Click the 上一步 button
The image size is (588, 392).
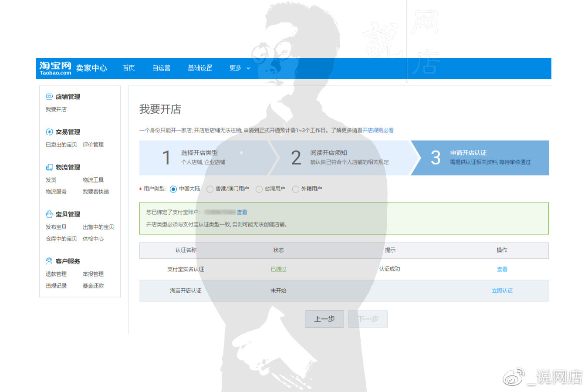[324, 319]
